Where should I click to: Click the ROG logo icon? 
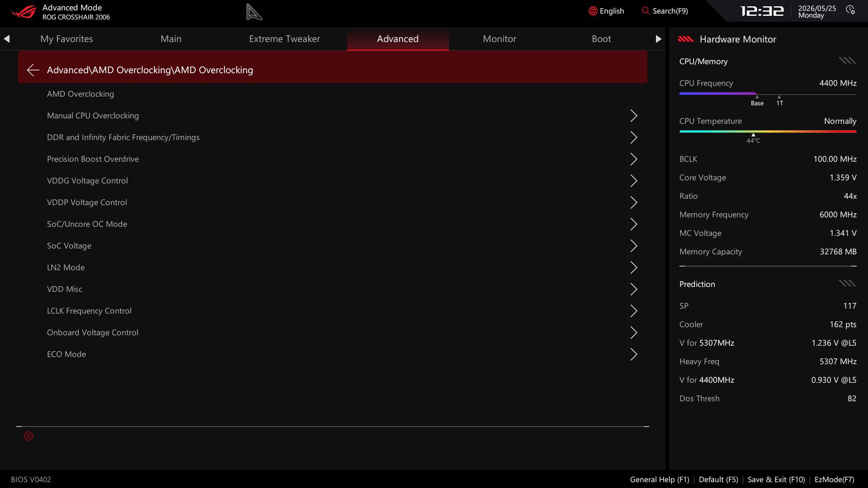coord(24,12)
